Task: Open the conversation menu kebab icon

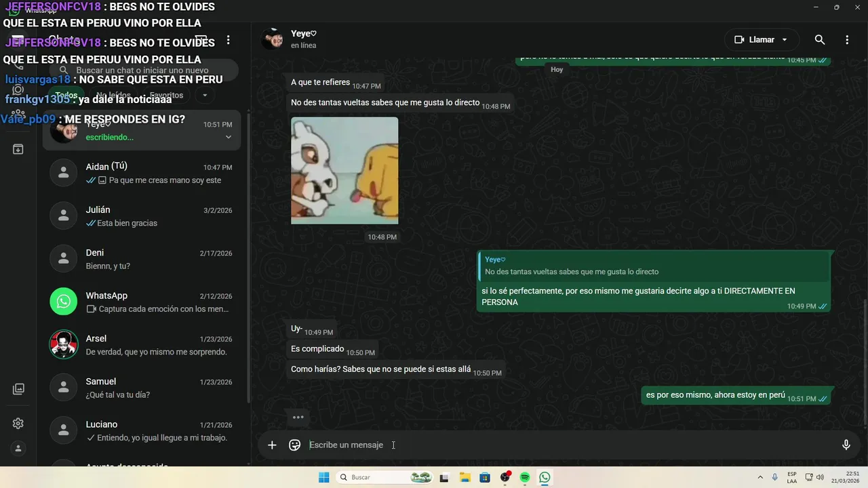Action: click(x=847, y=40)
